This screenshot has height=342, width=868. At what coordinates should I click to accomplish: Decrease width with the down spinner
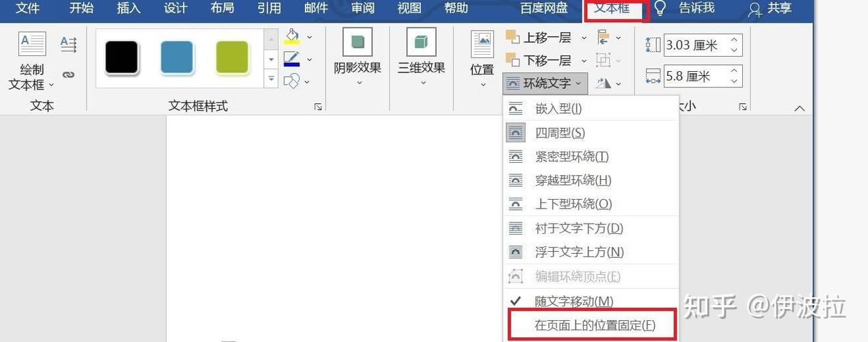tap(735, 82)
